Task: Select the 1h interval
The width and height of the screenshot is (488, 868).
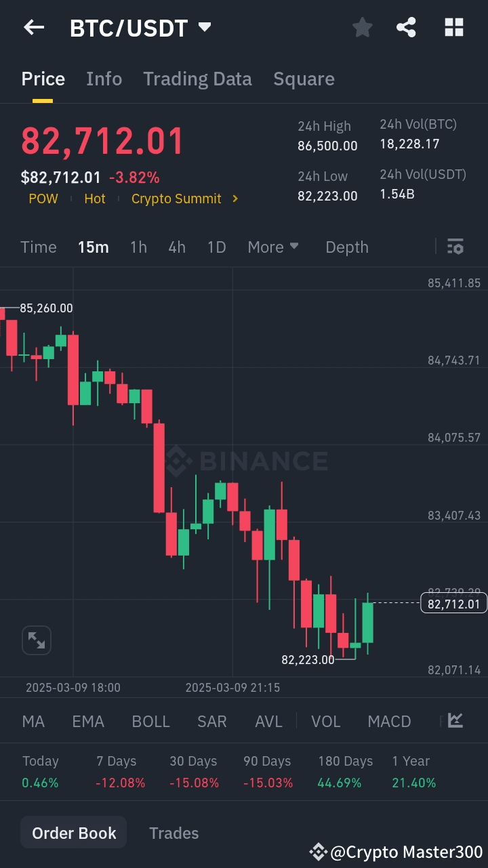Action: pos(138,247)
